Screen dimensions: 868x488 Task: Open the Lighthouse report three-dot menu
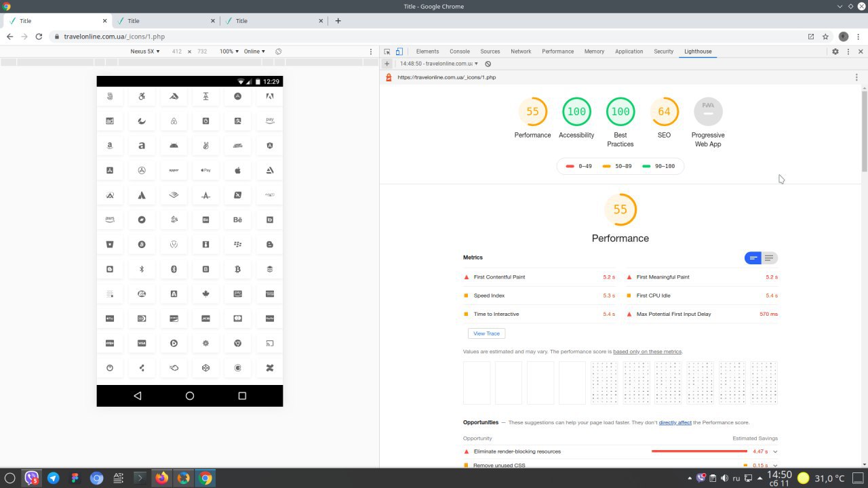coord(856,77)
